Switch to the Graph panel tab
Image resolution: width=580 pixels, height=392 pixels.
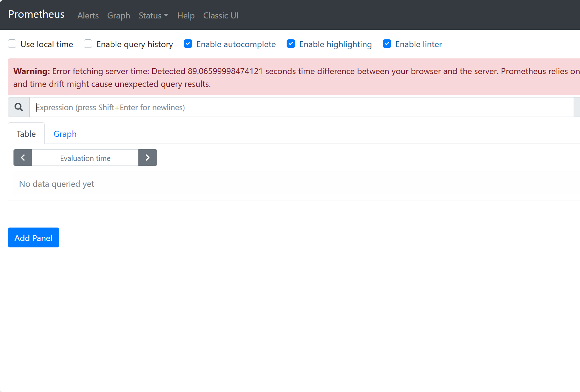point(65,134)
